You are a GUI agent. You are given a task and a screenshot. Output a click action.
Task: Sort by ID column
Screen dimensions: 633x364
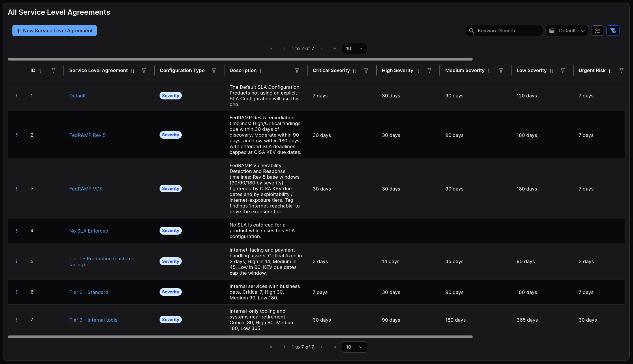40,71
